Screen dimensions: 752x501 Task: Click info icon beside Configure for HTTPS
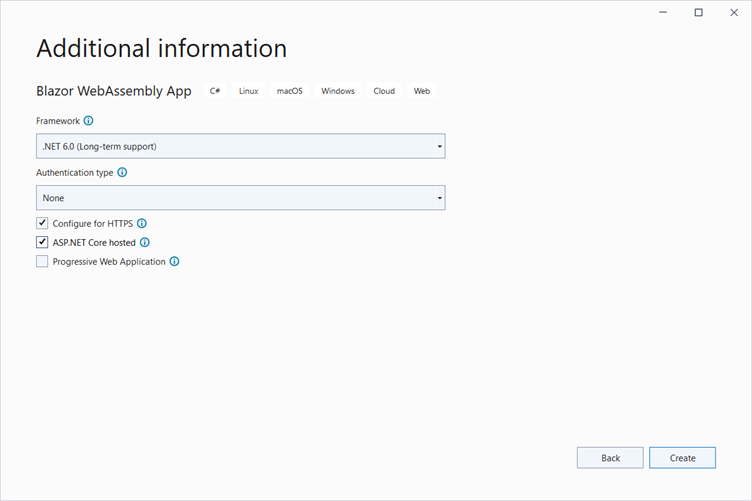click(142, 223)
